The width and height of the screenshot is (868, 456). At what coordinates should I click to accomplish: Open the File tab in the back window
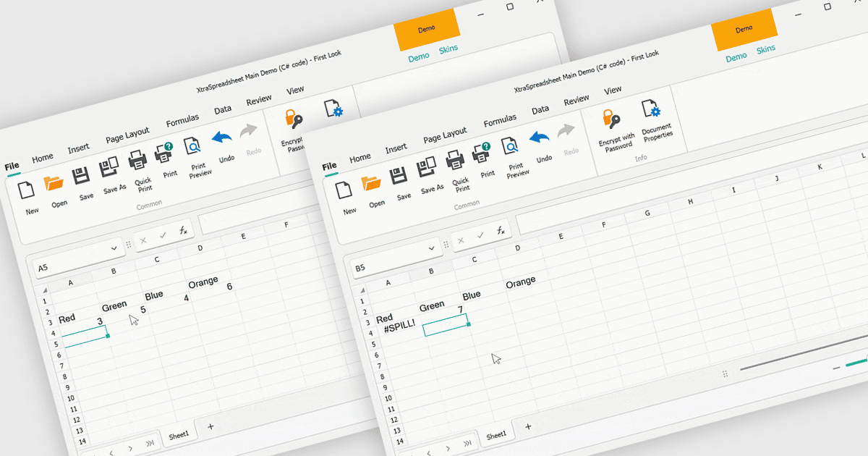(12, 166)
